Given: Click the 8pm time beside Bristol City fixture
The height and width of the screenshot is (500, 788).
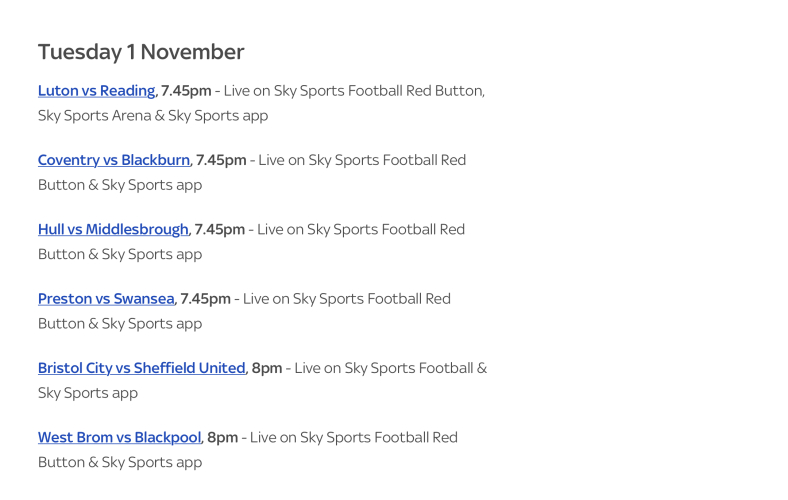Looking at the screenshot, I should pos(267,368).
